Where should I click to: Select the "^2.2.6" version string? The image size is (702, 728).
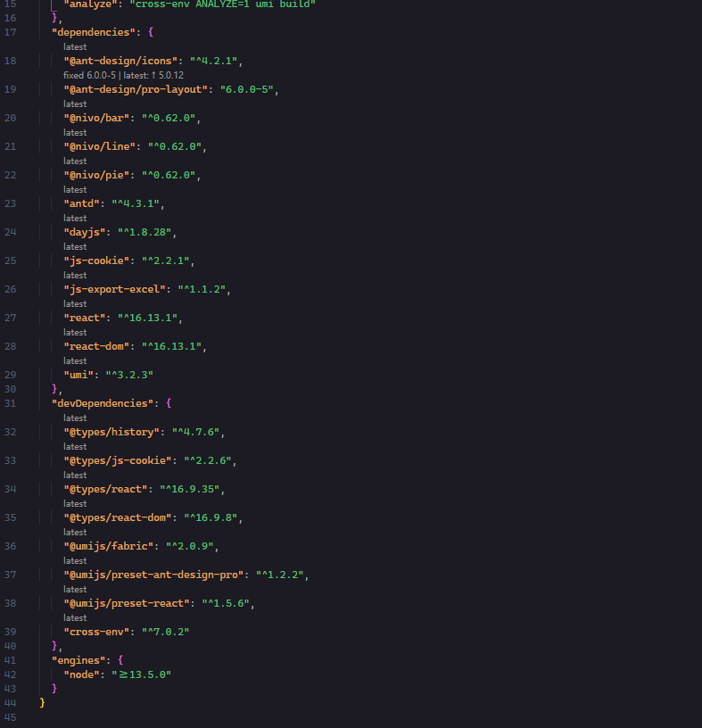click(207, 460)
